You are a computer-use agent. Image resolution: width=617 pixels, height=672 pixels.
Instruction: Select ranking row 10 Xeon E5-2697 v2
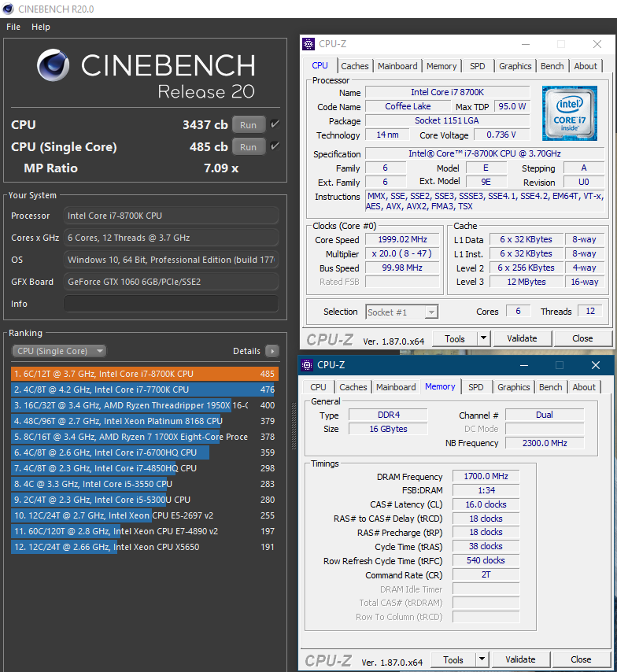point(145,515)
